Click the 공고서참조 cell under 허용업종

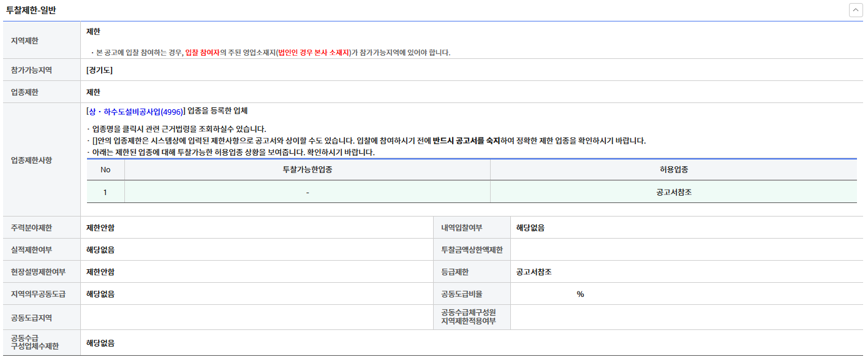[x=673, y=193]
